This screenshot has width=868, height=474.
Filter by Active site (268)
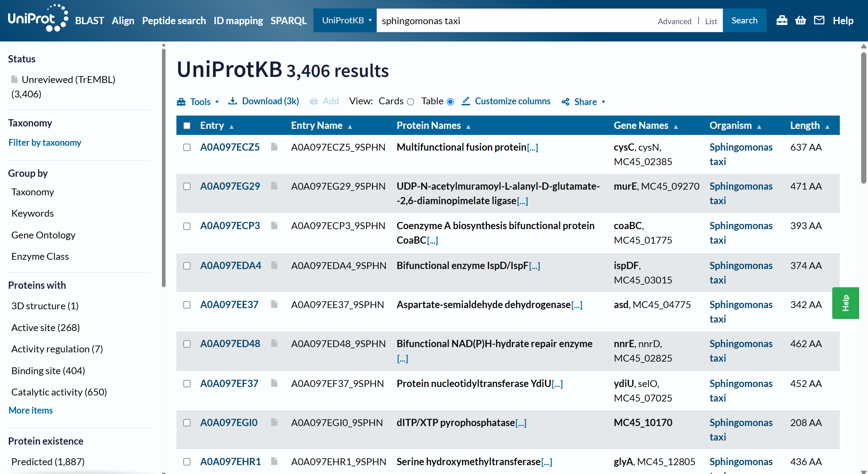pos(46,327)
